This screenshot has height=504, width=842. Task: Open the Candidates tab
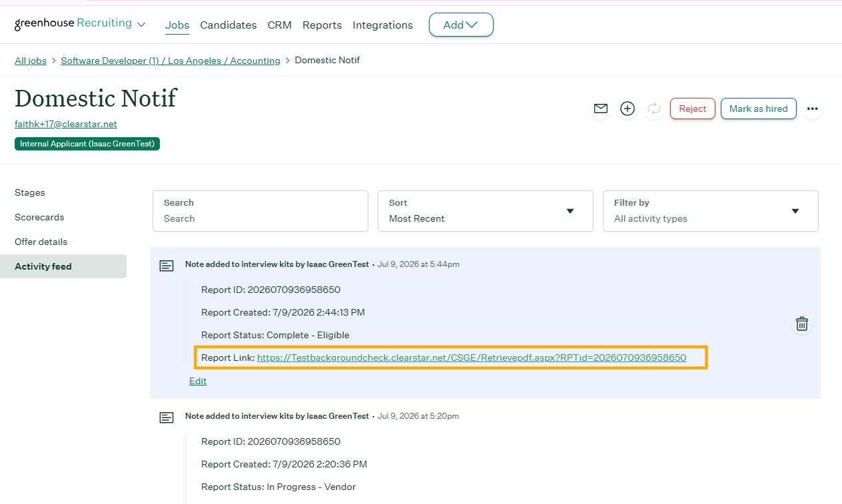pos(228,25)
